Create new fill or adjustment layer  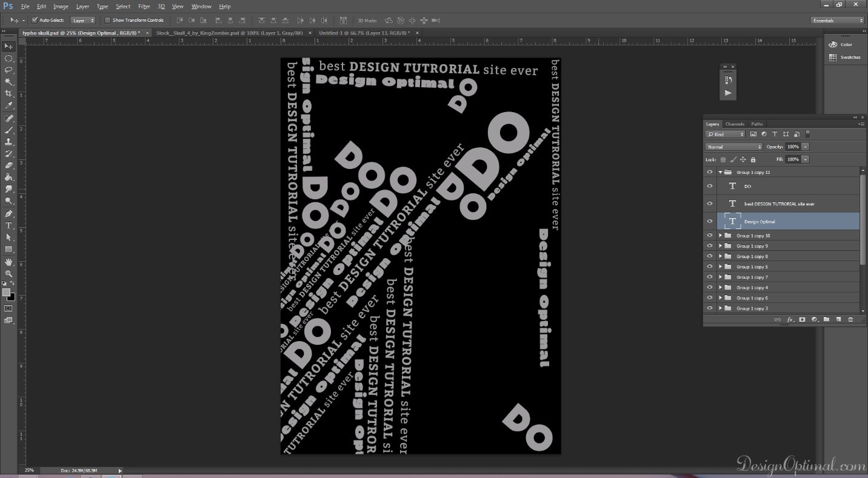(814, 319)
